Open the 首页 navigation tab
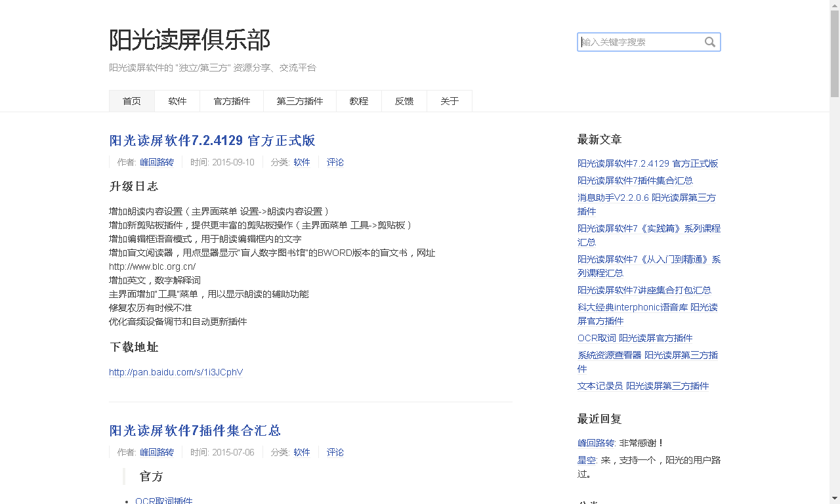The image size is (840, 504). pos(132,101)
